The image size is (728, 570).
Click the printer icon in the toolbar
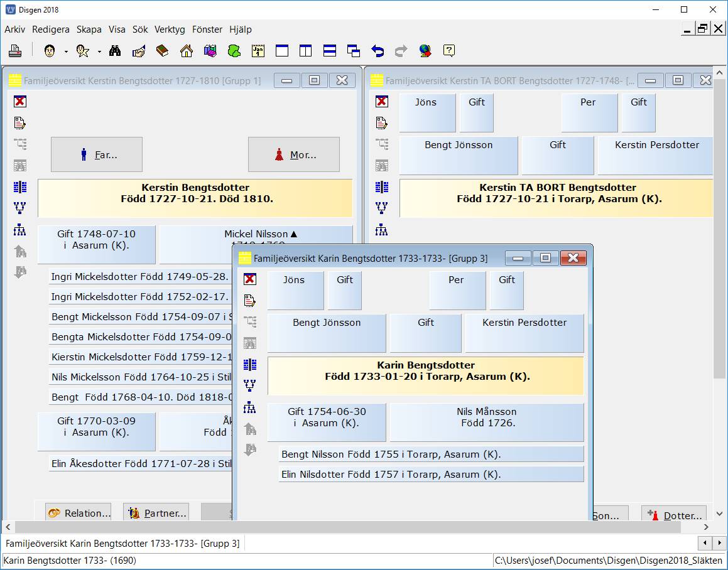pyautogui.click(x=15, y=51)
